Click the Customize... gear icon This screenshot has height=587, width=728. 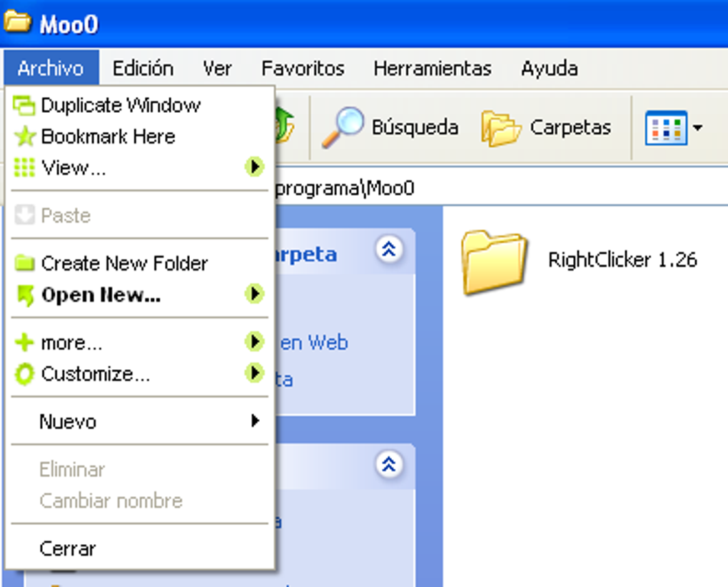24,373
